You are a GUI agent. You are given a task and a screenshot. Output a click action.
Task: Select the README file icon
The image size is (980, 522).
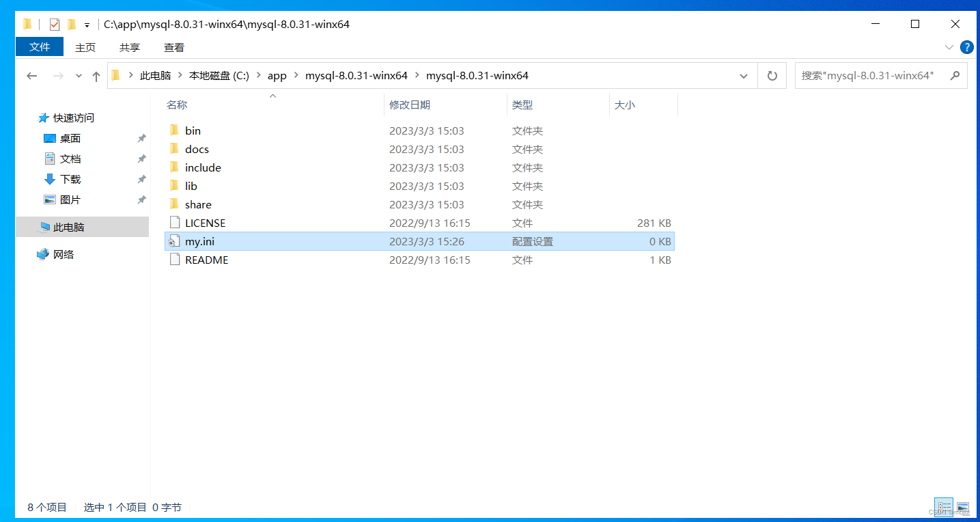tap(174, 260)
